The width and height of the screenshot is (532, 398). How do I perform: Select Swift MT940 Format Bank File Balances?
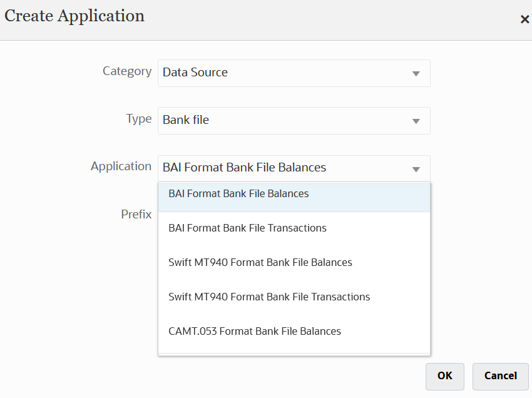point(260,263)
